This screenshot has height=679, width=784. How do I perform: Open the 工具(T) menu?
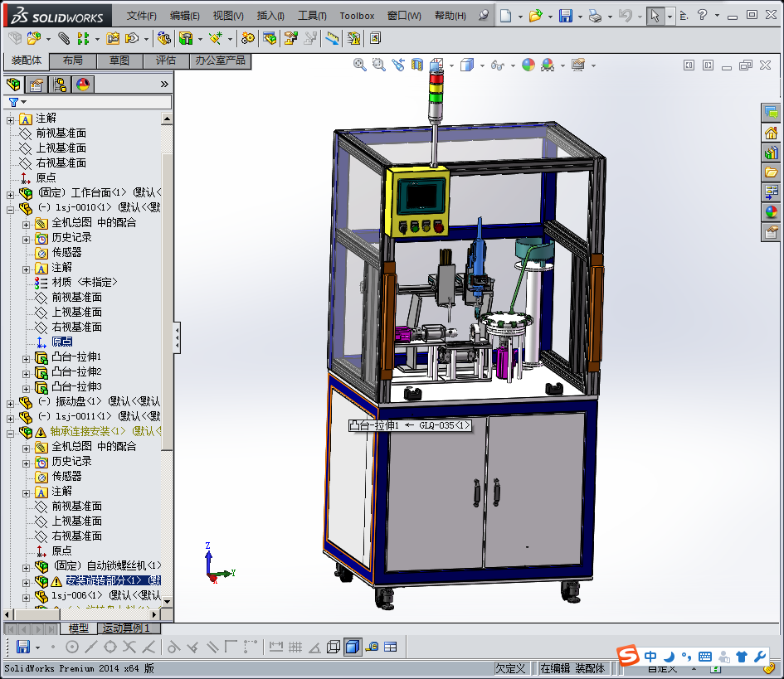coord(312,16)
